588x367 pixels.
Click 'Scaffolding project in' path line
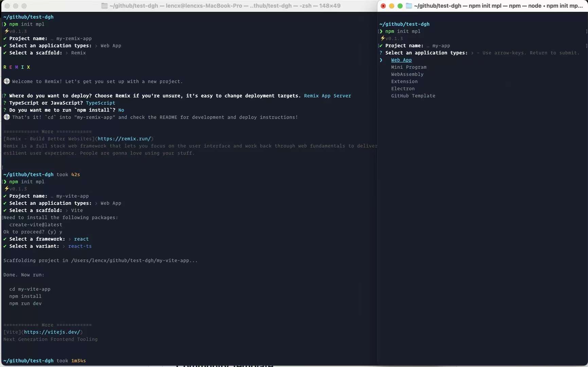click(x=100, y=261)
